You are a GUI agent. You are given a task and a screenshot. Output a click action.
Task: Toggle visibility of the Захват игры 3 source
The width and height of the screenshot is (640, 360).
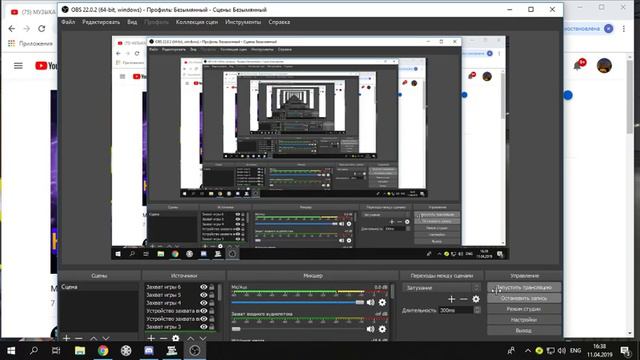[x=204, y=327]
